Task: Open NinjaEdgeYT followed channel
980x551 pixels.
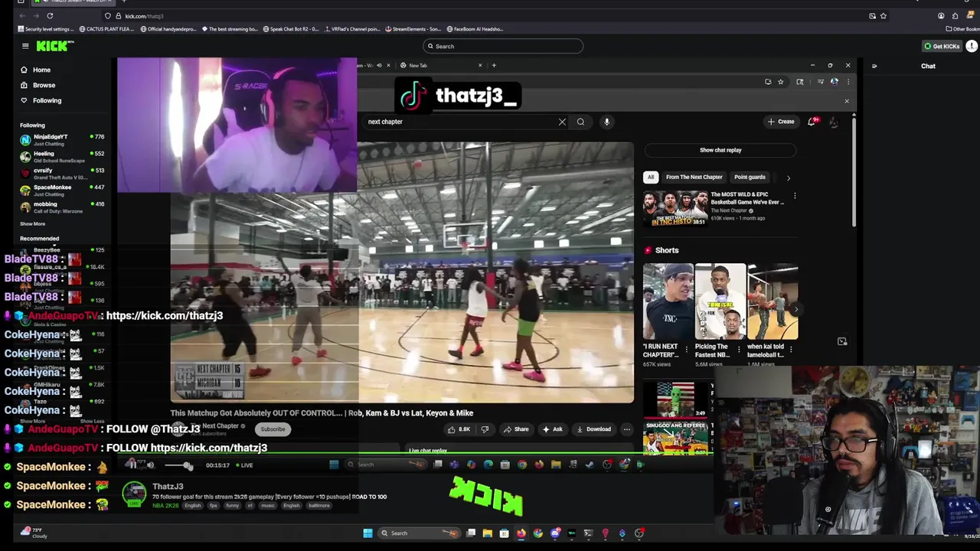Action: tap(61, 139)
